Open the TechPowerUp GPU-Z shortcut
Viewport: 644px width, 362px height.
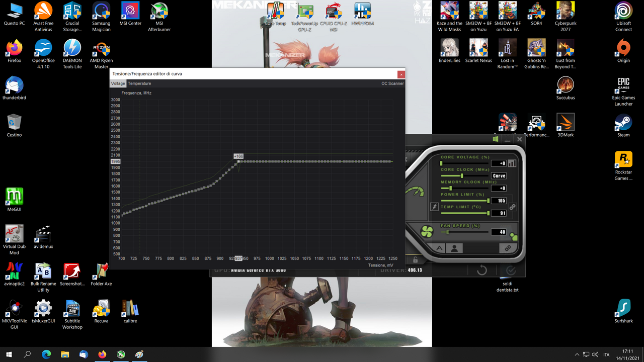point(305,17)
